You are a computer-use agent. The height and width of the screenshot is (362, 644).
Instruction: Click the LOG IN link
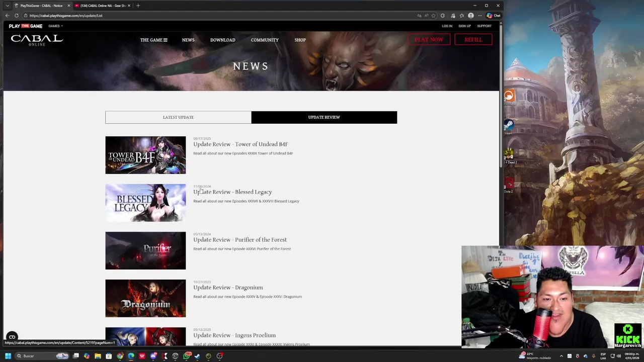[447, 26]
